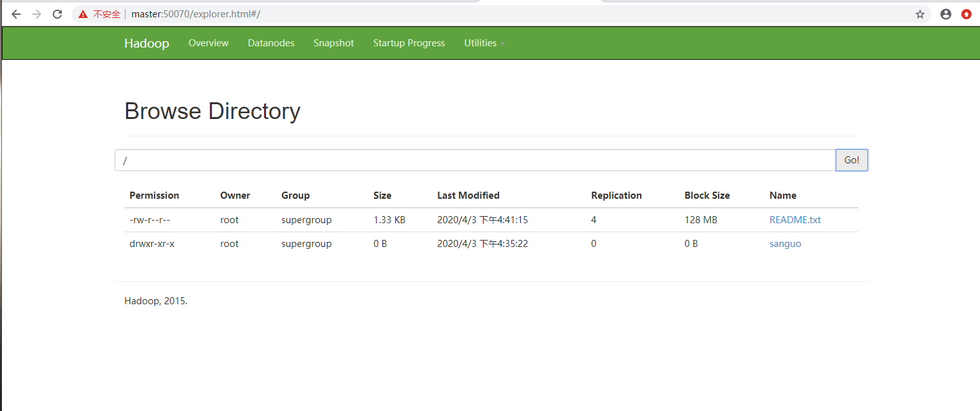Open the Startup Progress page
980x411 pixels.
[x=409, y=43]
